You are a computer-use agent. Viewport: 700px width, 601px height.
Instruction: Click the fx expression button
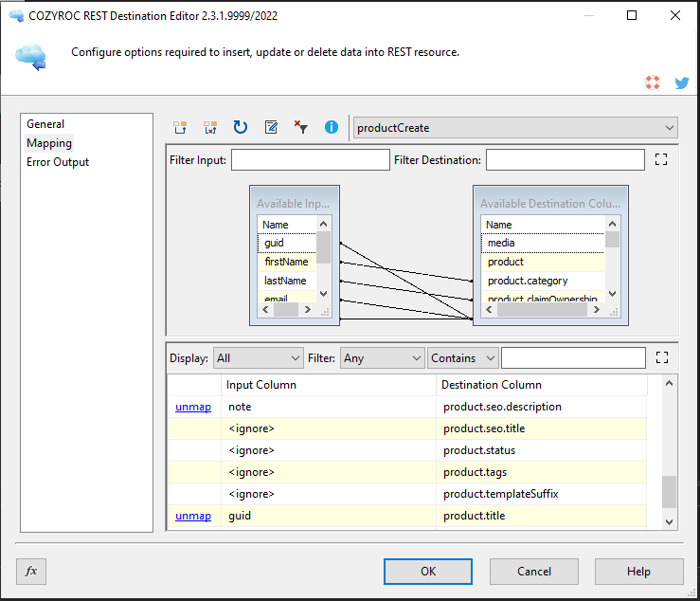pyautogui.click(x=31, y=571)
